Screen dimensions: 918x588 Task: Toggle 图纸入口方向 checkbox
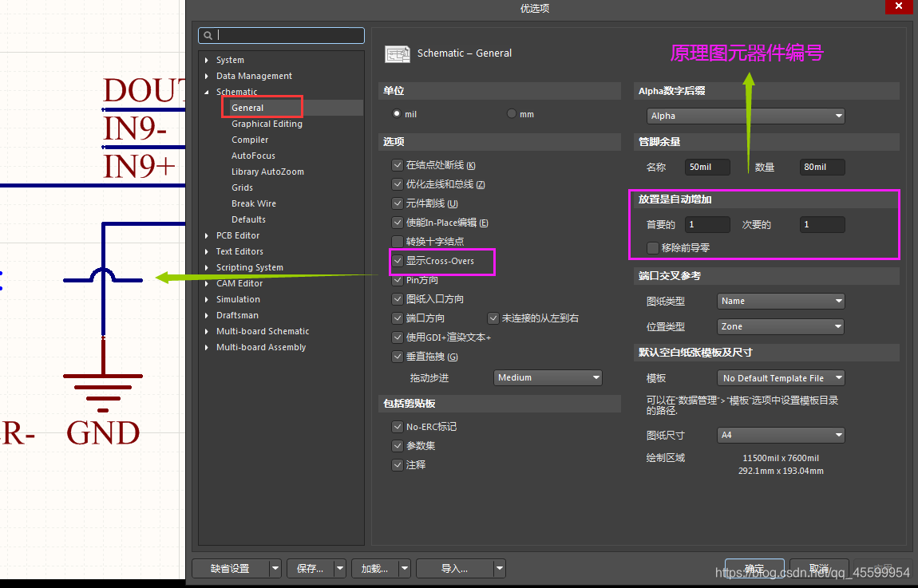point(398,299)
